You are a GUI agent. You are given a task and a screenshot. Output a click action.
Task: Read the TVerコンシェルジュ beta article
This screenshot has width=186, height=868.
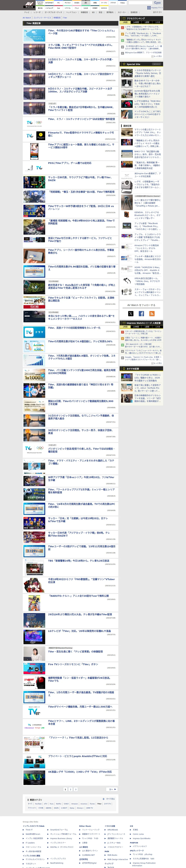pos(81,32)
